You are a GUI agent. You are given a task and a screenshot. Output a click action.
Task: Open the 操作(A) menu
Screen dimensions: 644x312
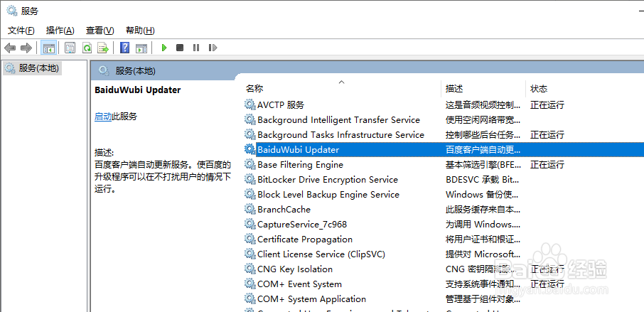[60, 31]
